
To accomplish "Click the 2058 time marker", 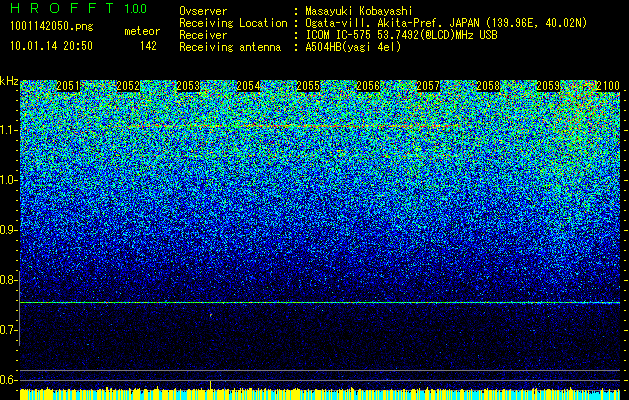I will pyautogui.click(x=488, y=86).
